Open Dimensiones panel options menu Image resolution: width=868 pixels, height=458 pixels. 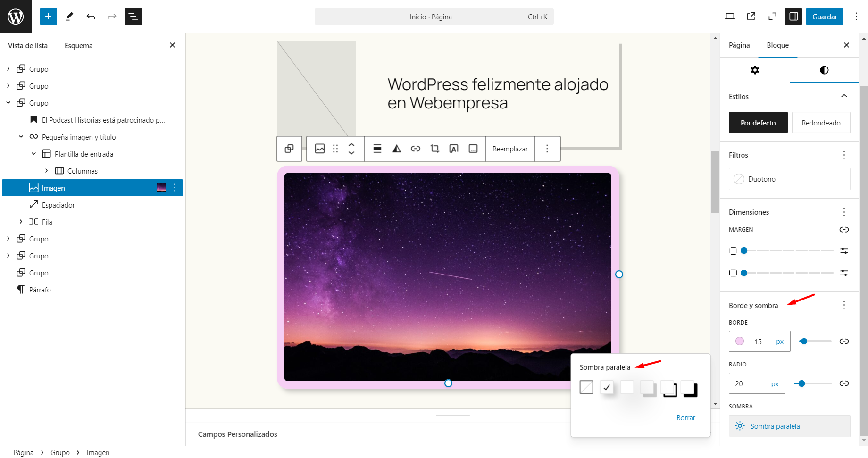click(x=844, y=212)
